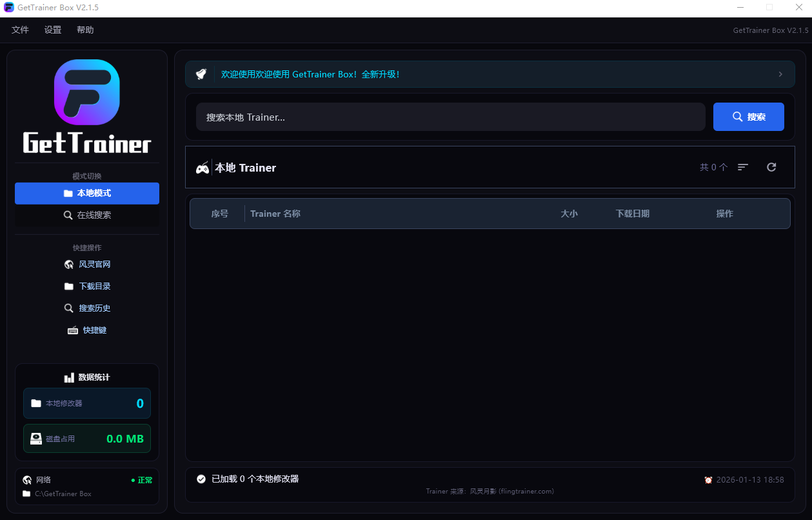Screen dimensions: 812x520
Task: Open the 下载目录 folder shortcut
Action: [x=87, y=286]
